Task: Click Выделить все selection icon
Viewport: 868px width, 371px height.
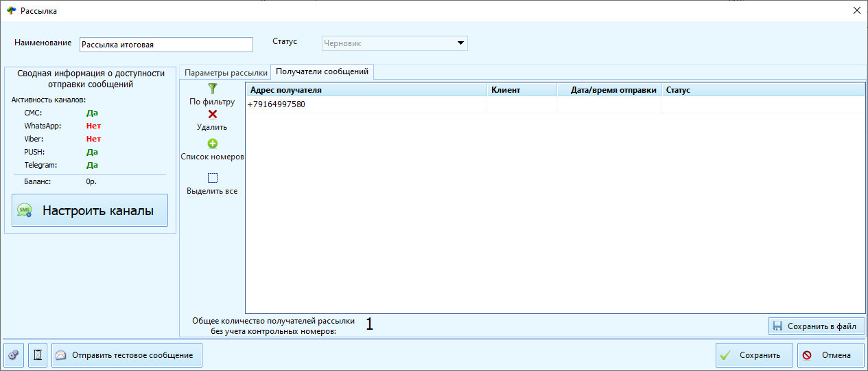Action: pos(212,178)
